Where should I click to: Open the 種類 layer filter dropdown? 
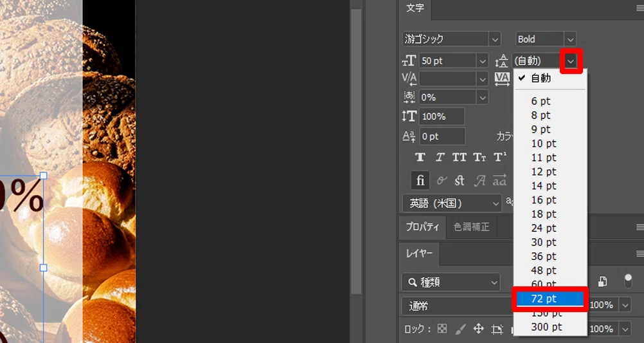click(451, 282)
